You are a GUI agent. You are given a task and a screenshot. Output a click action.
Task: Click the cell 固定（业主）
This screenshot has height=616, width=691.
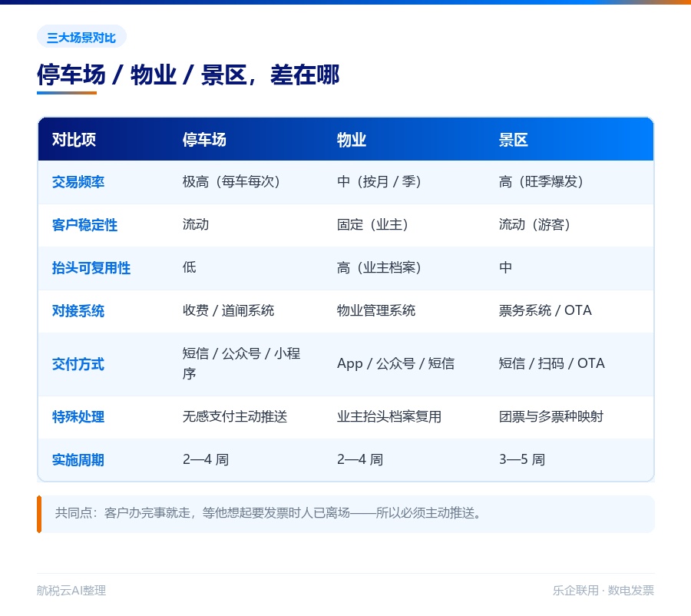coord(372,224)
